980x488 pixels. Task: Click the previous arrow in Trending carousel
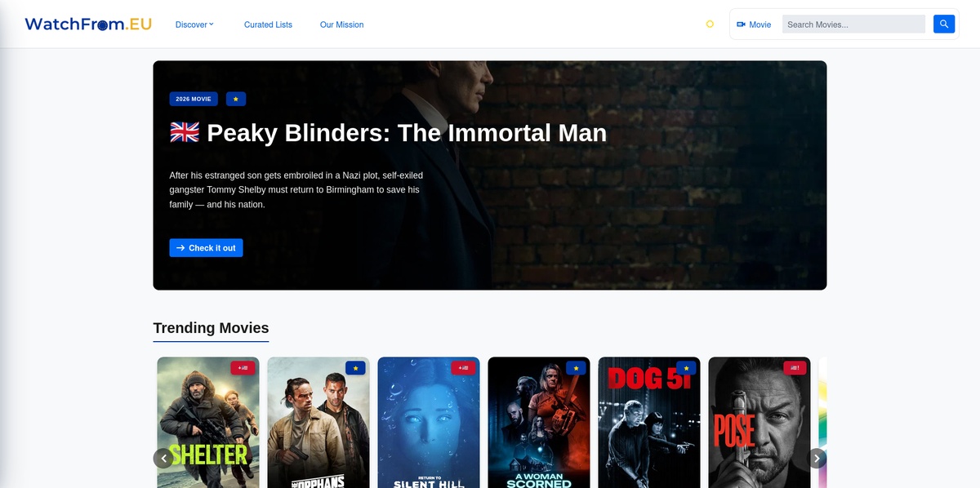(x=163, y=458)
